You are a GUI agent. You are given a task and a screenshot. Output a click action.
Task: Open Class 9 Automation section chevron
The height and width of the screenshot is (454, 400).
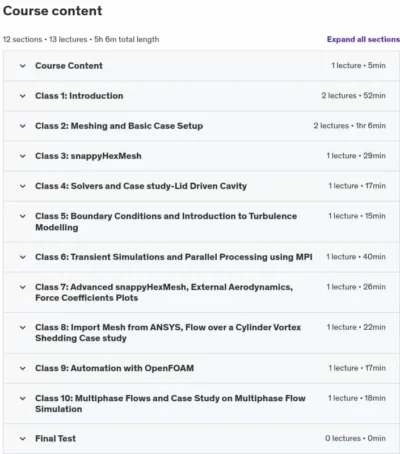(x=23, y=368)
